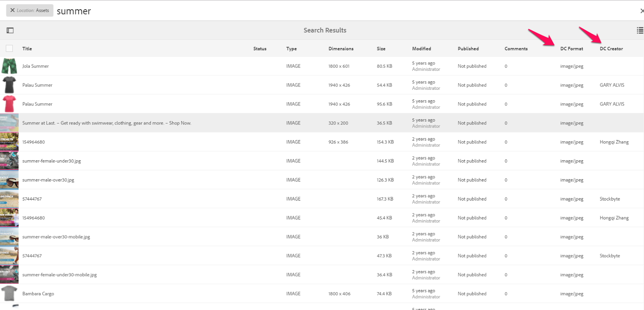Click the Type column header

click(291, 49)
